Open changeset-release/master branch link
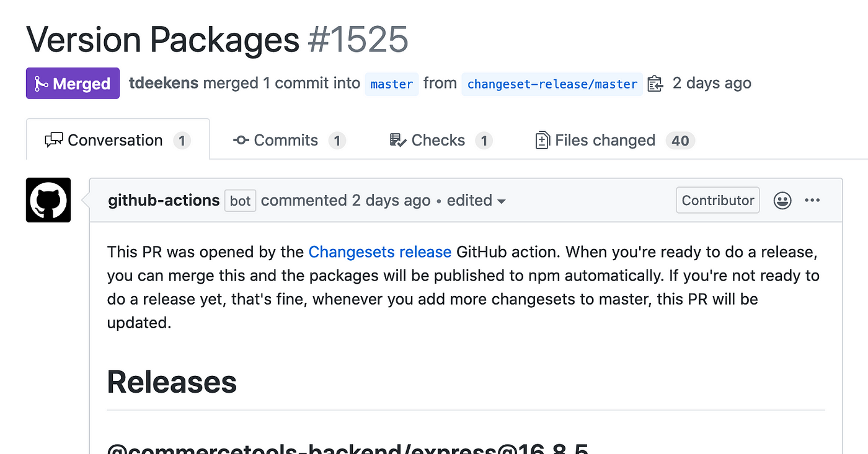The image size is (868, 454). [552, 84]
